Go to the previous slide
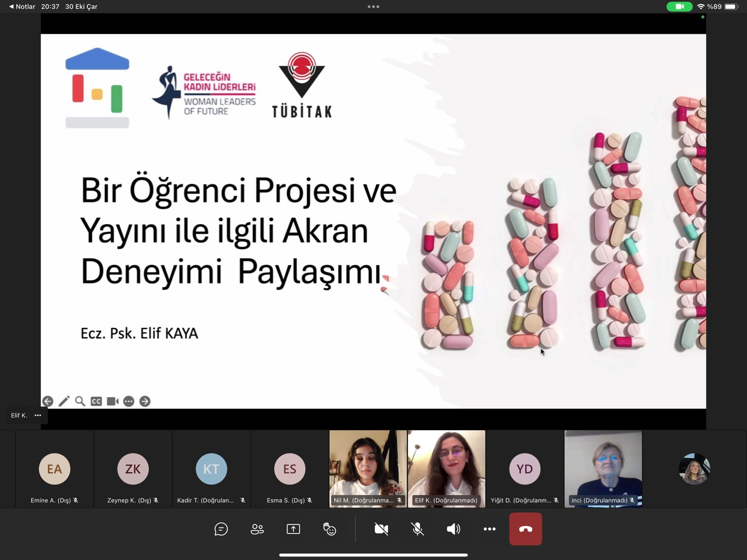Screen dimensions: 747x560 tap(48, 401)
